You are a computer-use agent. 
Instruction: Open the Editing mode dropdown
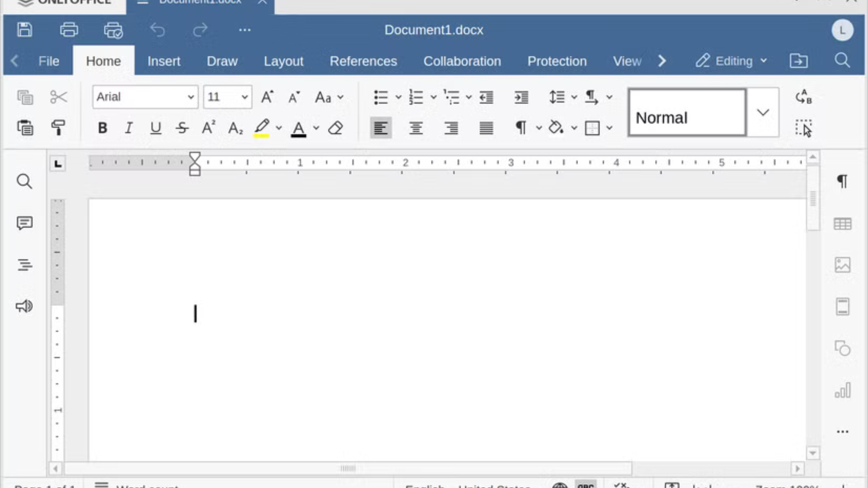(x=732, y=61)
